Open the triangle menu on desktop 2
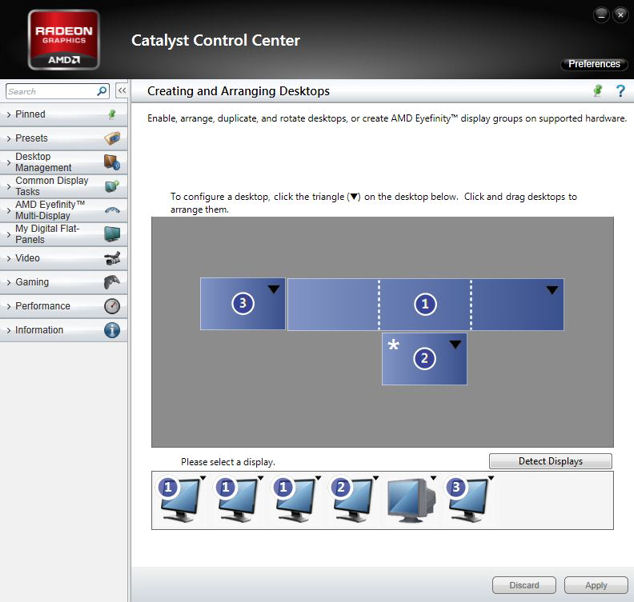Viewport: 634px width, 602px height. pos(455,344)
